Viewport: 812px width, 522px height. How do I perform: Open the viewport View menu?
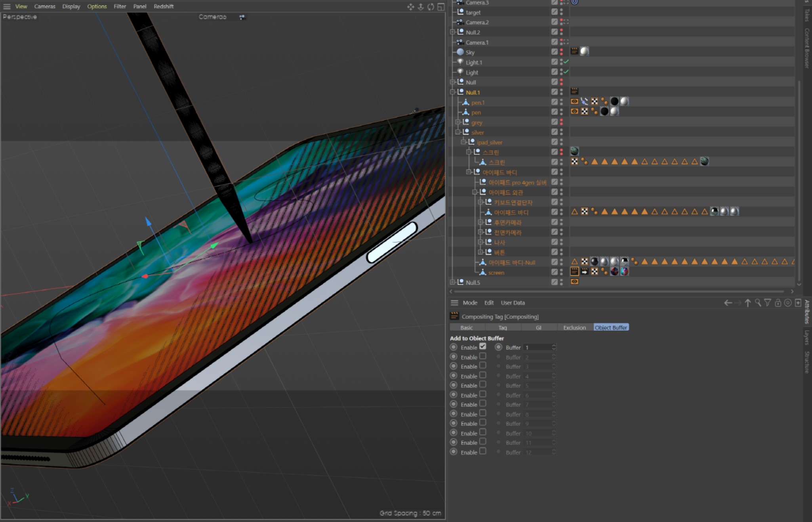[21, 6]
